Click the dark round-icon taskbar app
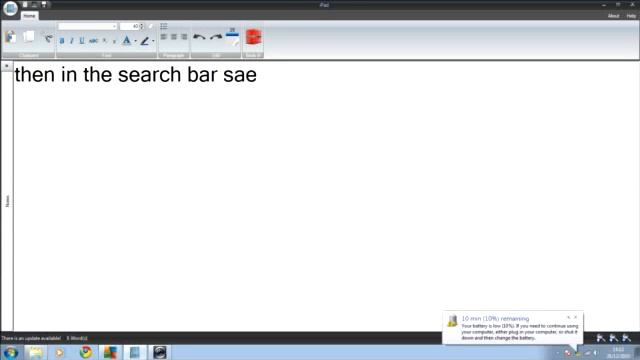The image size is (640, 360). (160, 352)
